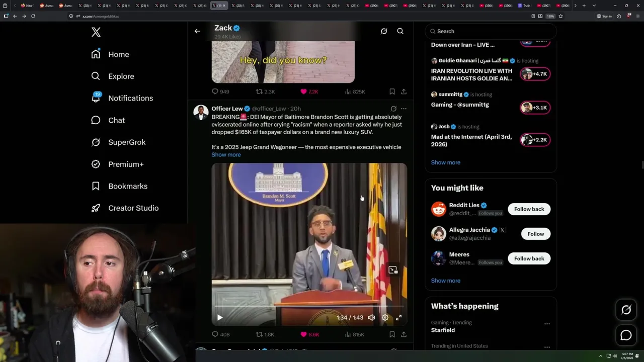The width and height of the screenshot is (644, 362).
Task: Unlike the tweet with 8.6K likes
Action: 309,334
